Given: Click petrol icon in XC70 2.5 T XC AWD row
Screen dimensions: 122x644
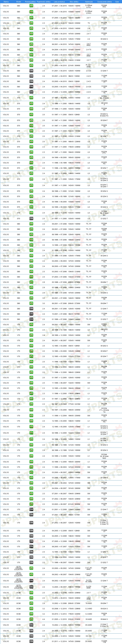Looking at the screenshot, I should 31,574.
